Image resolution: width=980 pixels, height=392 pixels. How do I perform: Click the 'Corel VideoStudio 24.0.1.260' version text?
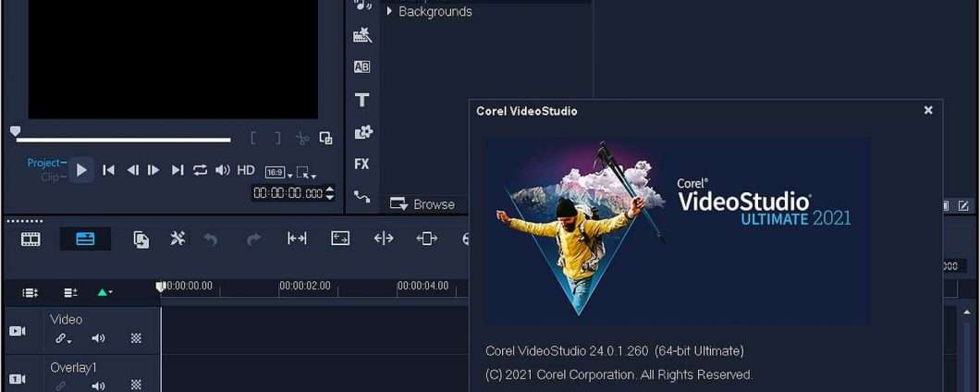click(568, 350)
